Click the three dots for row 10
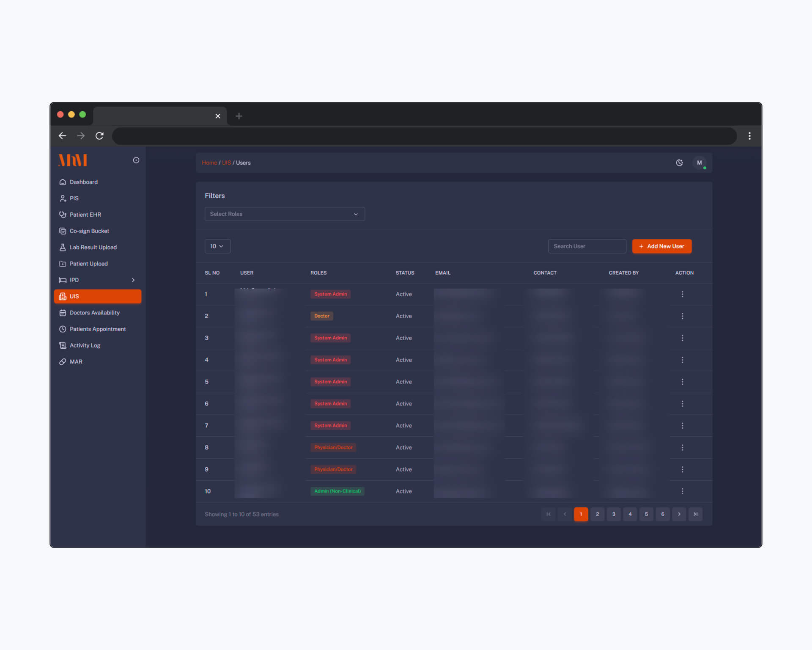Image resolution: width=812 pixels, height=650 pixels. pos(682,491)
